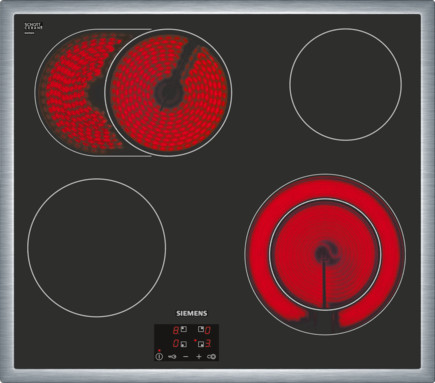Image resolution: width=435 pixels, height=383 pixels.
Task: Tap the heat display showing 8
Action: (176, 330)
